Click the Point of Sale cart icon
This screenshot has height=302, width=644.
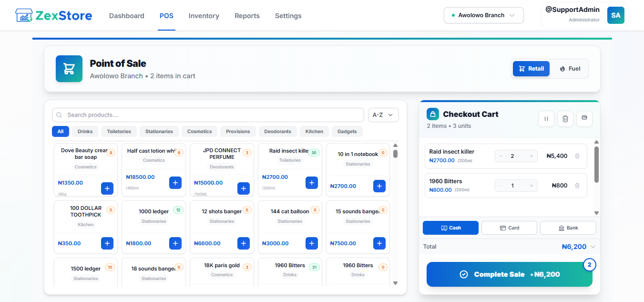69,69
